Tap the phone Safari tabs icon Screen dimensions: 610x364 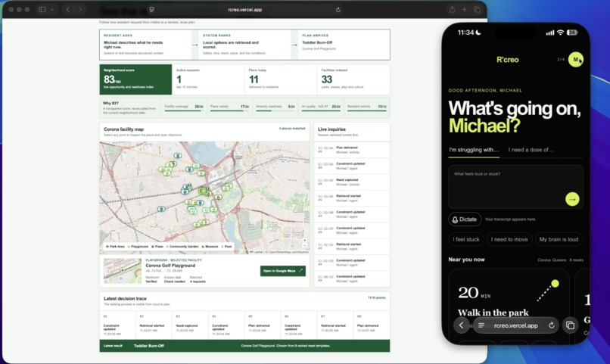click(x=571, y=325)
